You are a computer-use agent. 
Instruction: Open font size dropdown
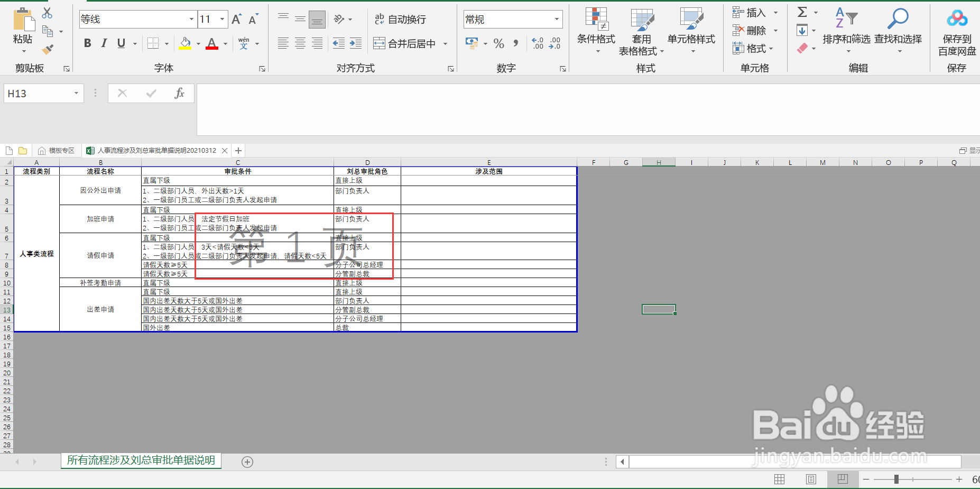[x=223, y=20]
